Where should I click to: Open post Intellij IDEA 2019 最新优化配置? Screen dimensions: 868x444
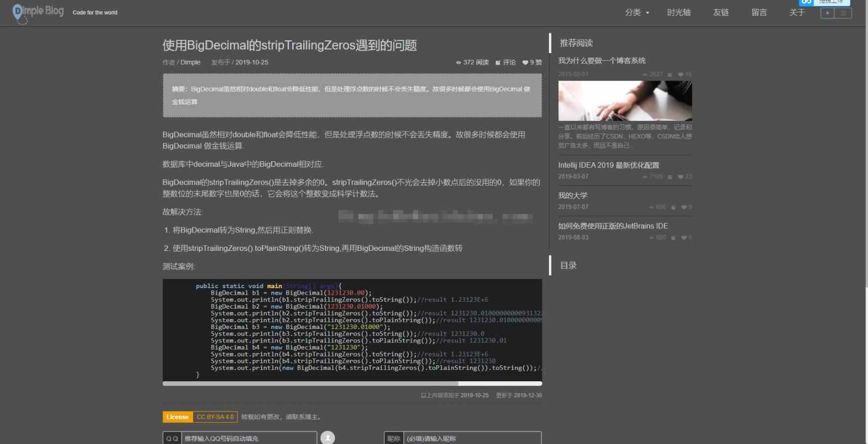(x=609, y=165)
